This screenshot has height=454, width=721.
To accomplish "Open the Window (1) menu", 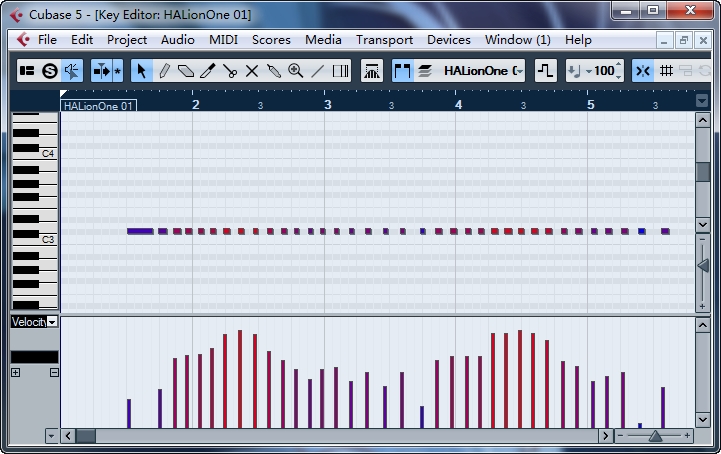I will point(518,40).
